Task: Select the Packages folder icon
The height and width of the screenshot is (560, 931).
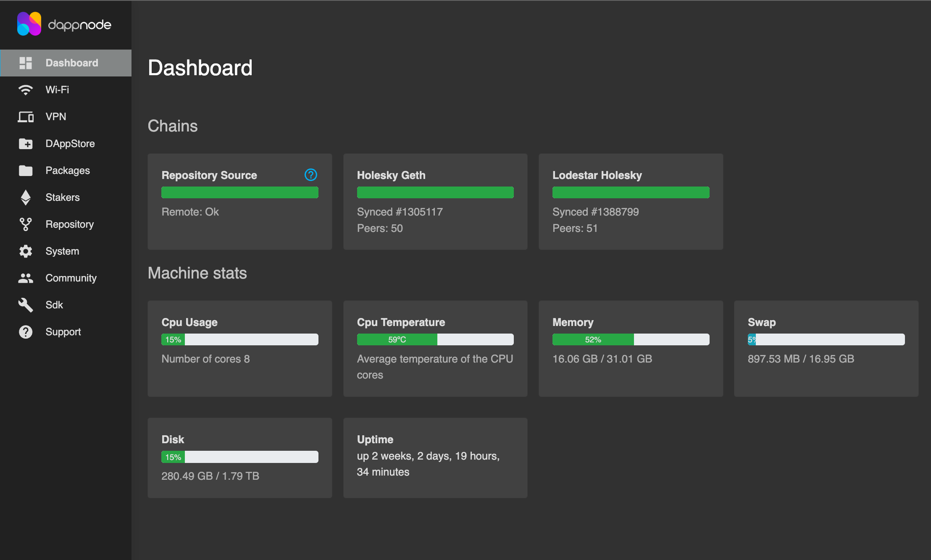Action: pos(26,170)
